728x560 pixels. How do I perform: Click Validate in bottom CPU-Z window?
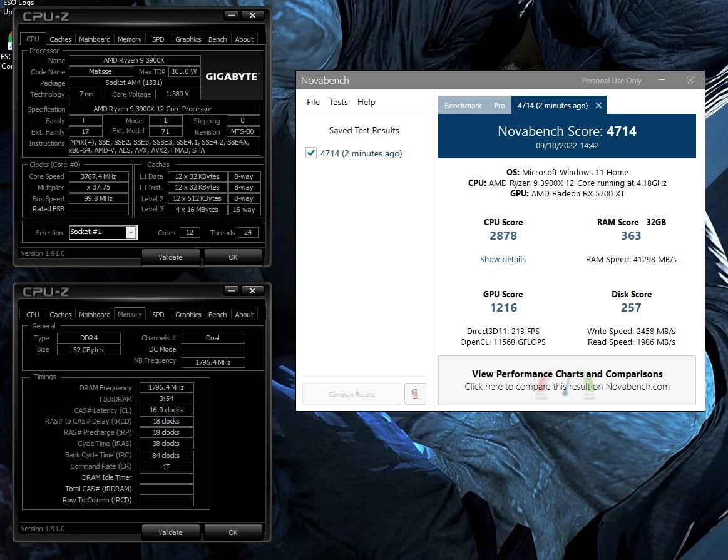pyautogui.click(x=170, y=532)
